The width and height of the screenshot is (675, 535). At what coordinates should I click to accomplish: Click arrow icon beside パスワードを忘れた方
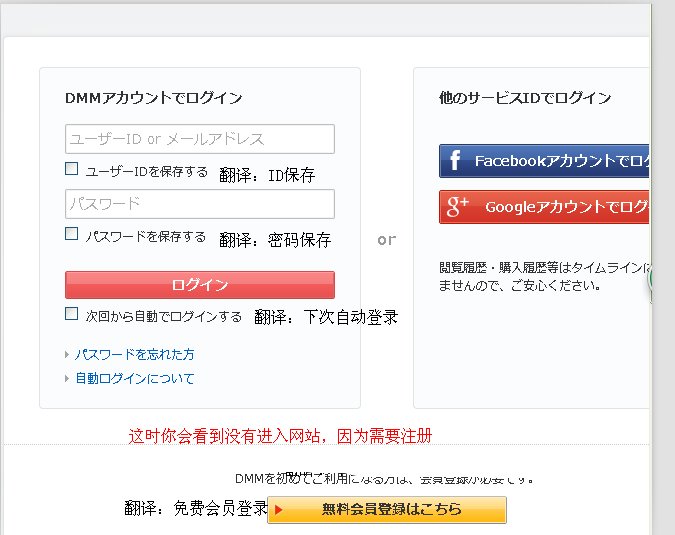pyautogui.click(x=67, y=355)
